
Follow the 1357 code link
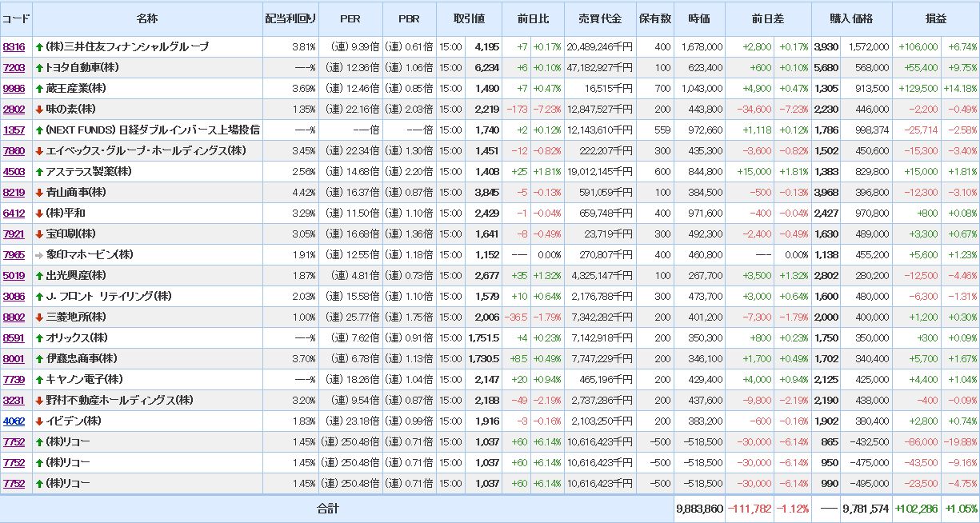14,130
